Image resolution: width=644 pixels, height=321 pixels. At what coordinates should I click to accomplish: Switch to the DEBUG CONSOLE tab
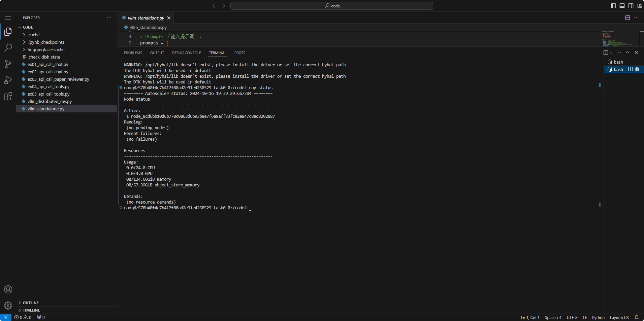(x=187, y=53)
